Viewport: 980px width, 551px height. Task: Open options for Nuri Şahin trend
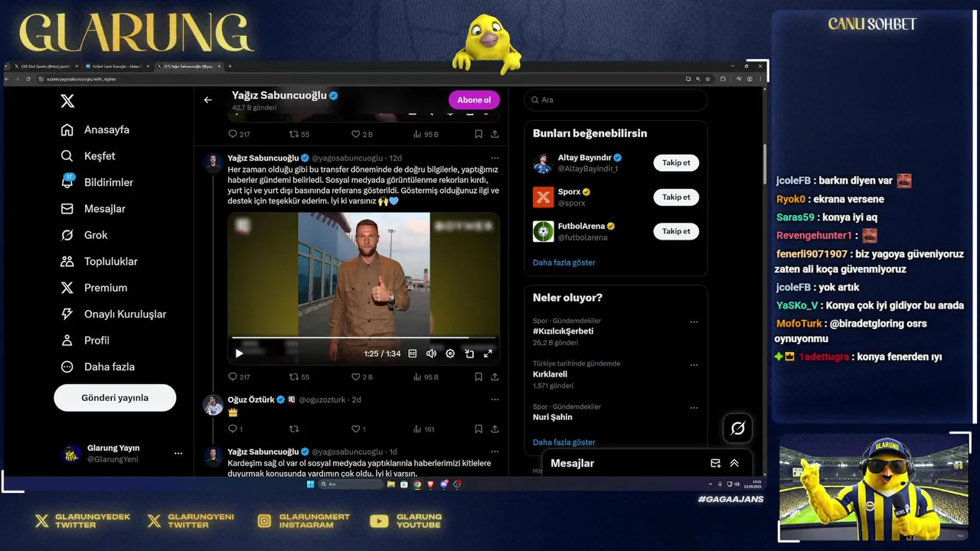(x=694, y=408)
